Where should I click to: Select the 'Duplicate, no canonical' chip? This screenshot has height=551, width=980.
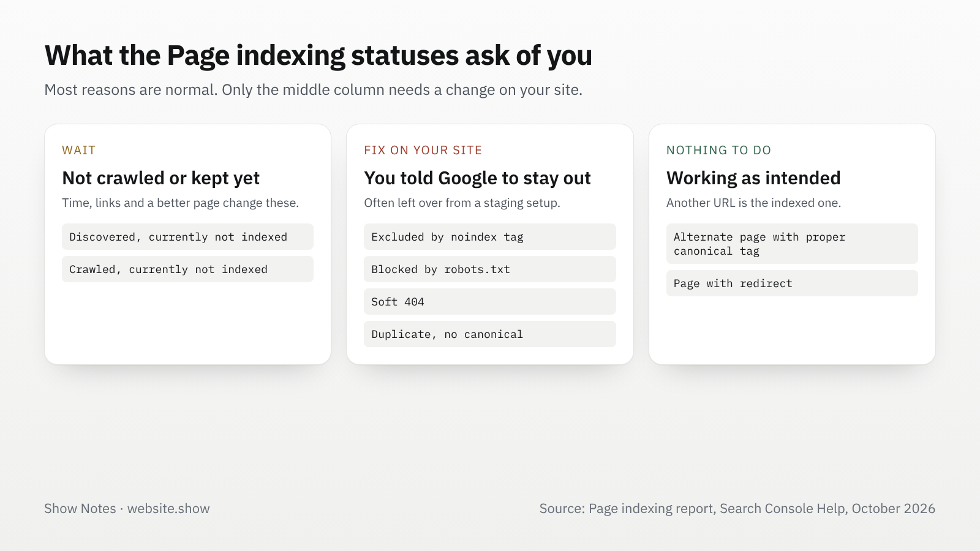point(490,334)
